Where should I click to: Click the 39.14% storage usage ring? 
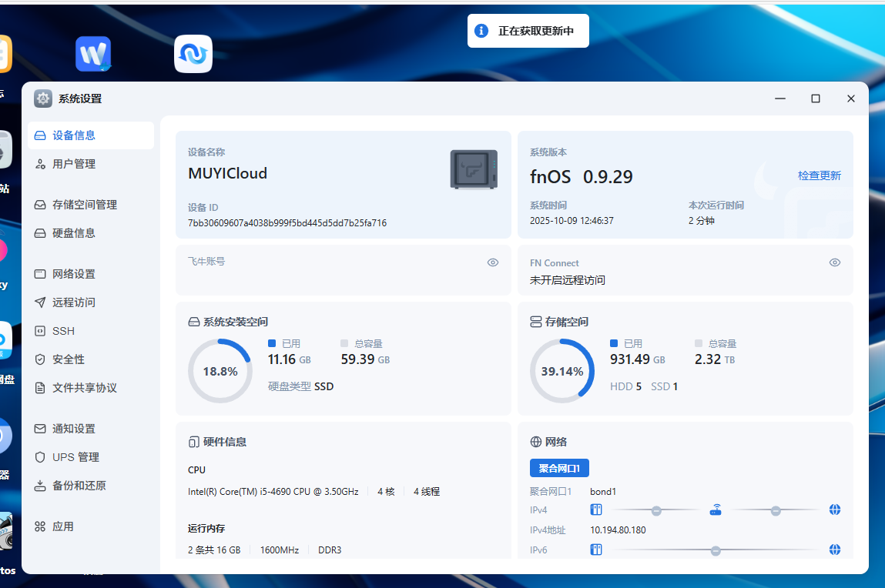[x=562, y=371]
